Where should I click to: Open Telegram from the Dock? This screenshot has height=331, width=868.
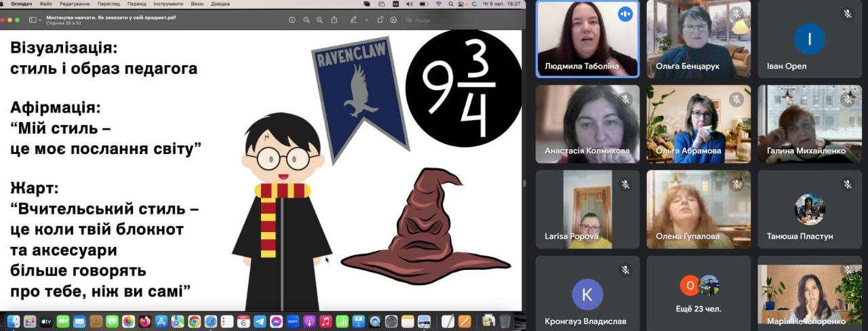pos(260,322)
